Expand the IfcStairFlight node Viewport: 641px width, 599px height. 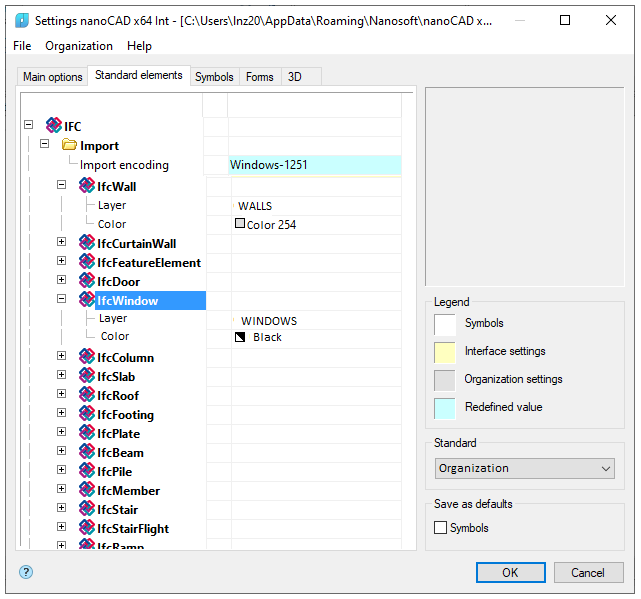pos(61,527)
